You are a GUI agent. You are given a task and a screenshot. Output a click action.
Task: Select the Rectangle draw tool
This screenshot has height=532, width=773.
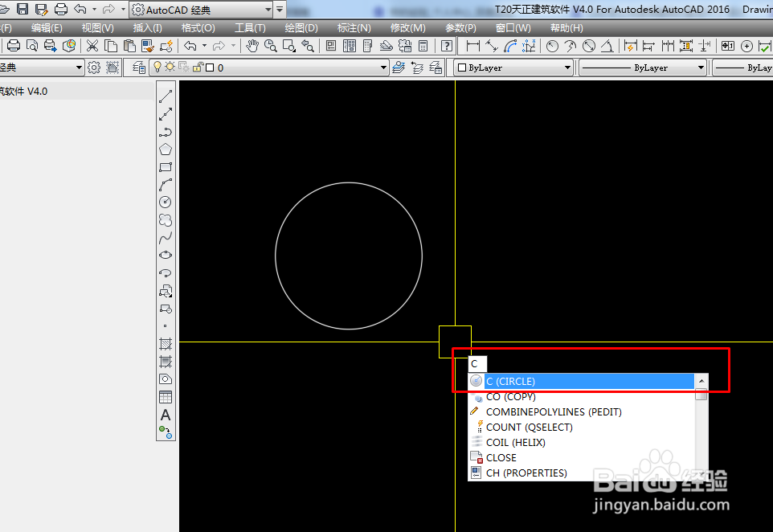tap(166, 167)
